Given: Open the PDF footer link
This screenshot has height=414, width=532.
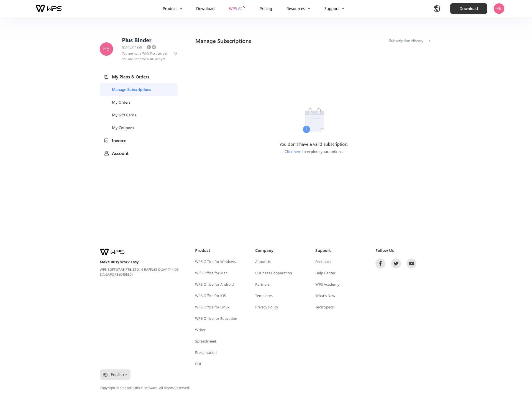Looking at the screenshot, I should coord(198,364).
